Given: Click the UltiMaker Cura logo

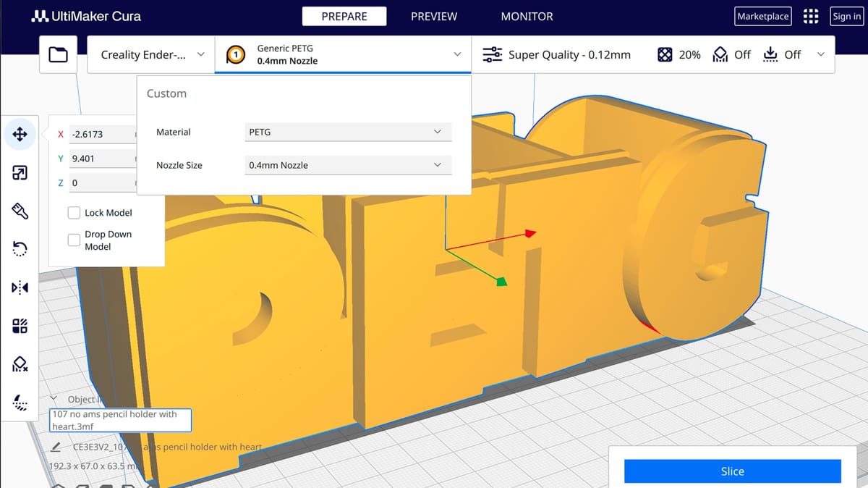Looking at the screenshot, I should (x=86, y=16).
